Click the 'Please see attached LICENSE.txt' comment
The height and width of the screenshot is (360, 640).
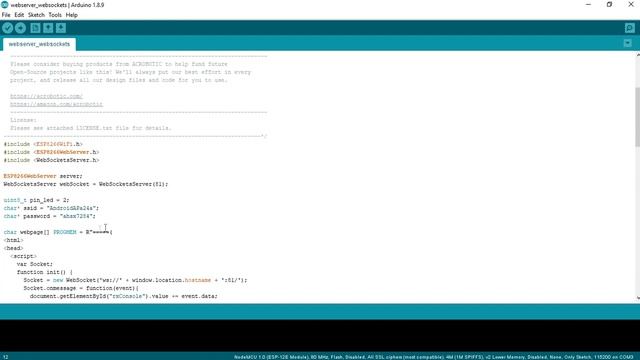pos(91,128)
